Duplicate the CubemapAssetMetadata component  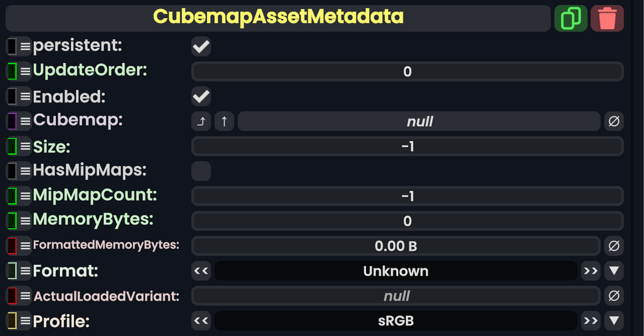[570, 18]
